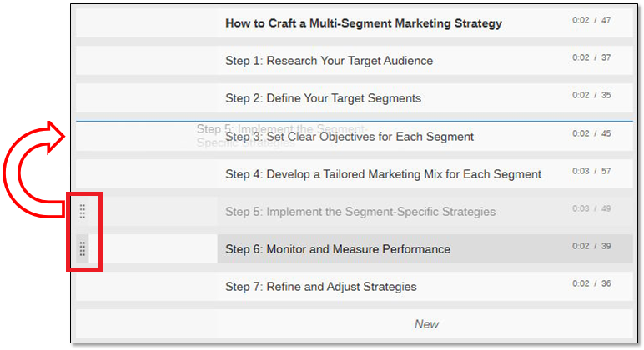Select the title row 'How to Craft a Multi-Segment Marketing Strategy'
Screen dimensions: 644x350
[x=364, y=23]
